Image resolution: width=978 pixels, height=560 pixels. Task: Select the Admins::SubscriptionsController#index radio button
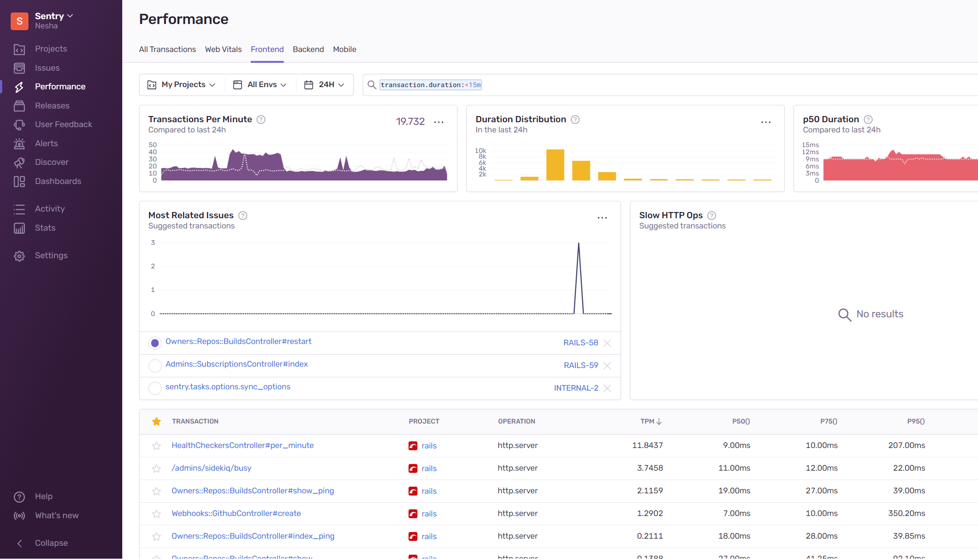(x=155, y=366)
